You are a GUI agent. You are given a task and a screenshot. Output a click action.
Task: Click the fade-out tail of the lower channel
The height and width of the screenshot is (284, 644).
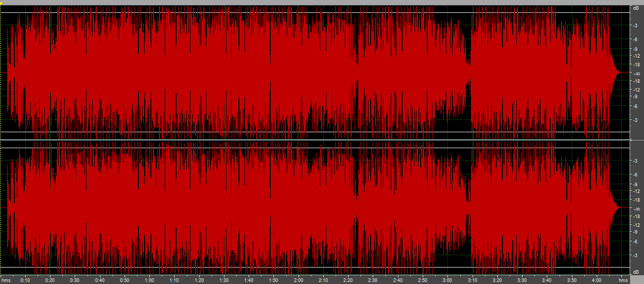coord(615,208)
